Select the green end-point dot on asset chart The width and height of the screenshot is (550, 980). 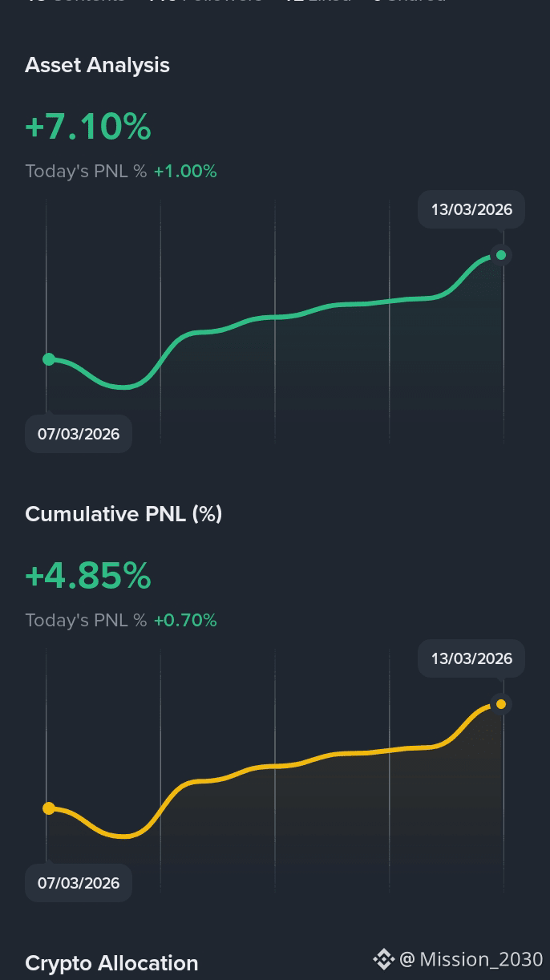501,255
